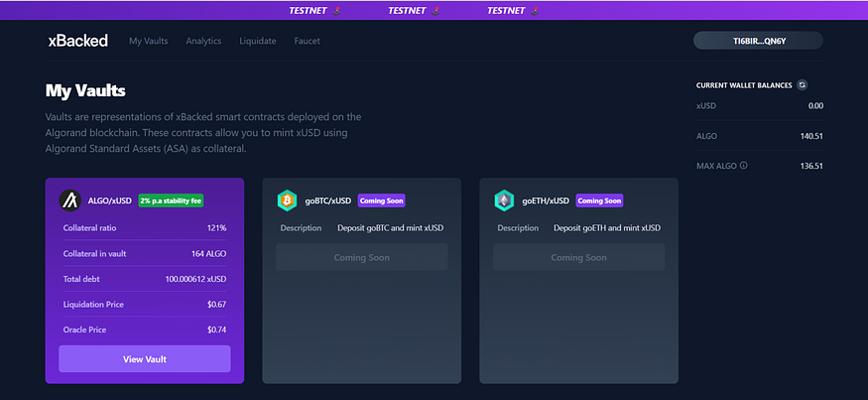Click the 2% p.a stability fee badge
Screen dimensions: 868x400
(171, 200)
